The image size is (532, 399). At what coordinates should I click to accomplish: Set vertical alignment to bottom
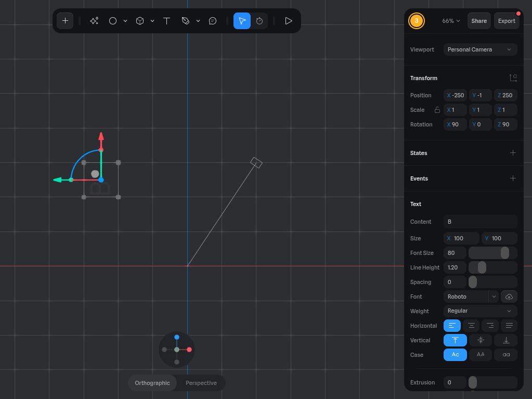tap(505, 340)
